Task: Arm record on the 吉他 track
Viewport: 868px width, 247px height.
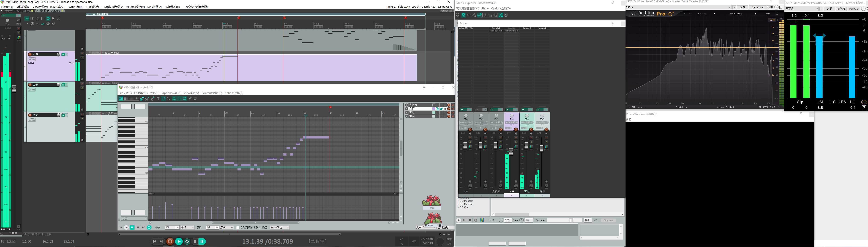Action: 30,85
